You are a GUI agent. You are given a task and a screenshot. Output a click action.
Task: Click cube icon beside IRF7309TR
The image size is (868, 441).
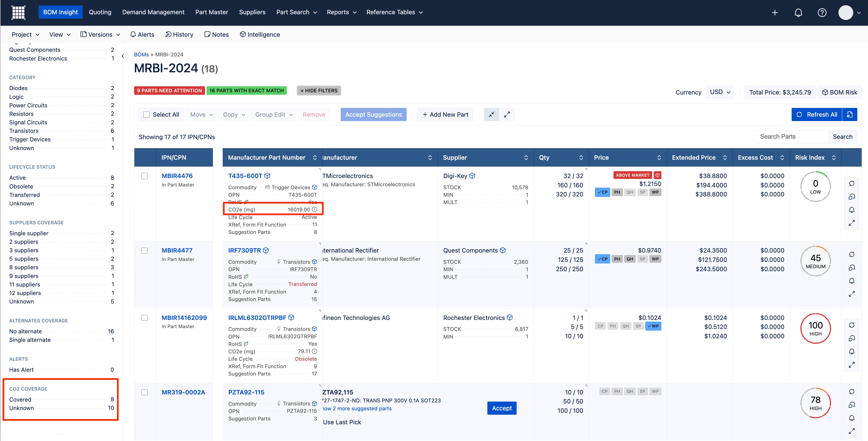266,250
